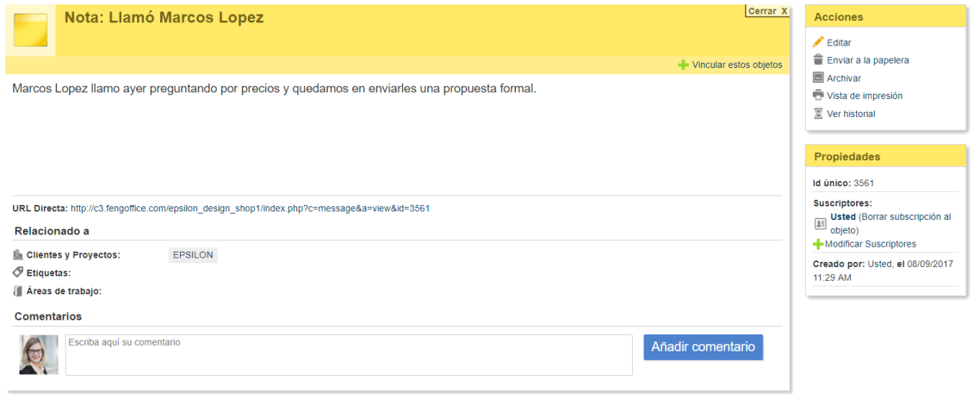Click the subscriber contact card icon

pos(820,223)
